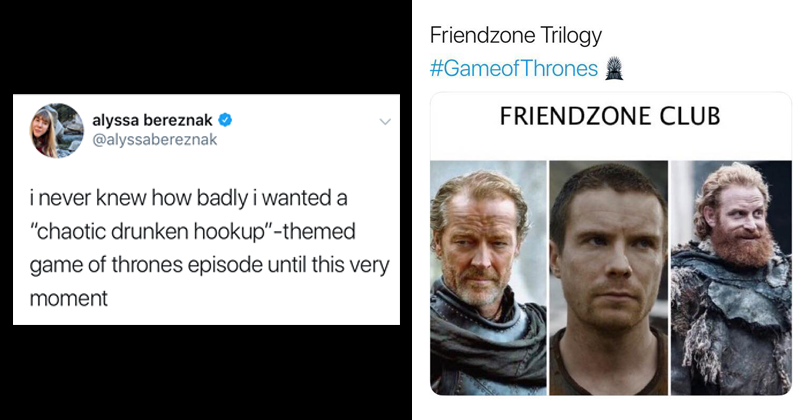Click the "FRIENDZONE CLUB" meme heading

pyautogui.click(x=610, y=117)
